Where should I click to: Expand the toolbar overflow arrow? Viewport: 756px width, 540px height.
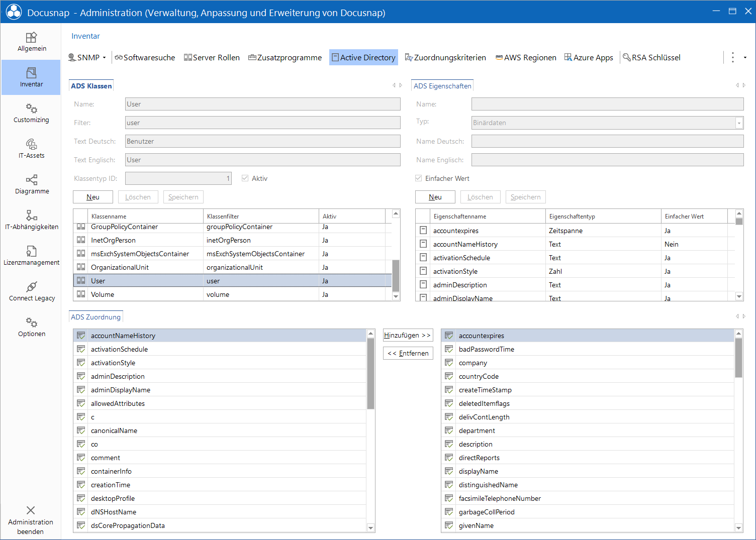[x=745, y=57]
